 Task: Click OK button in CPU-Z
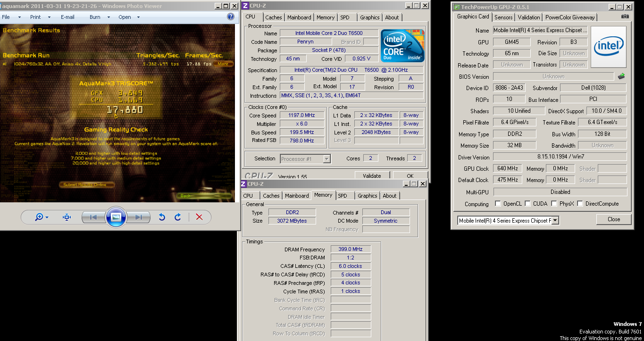point(410,176)
